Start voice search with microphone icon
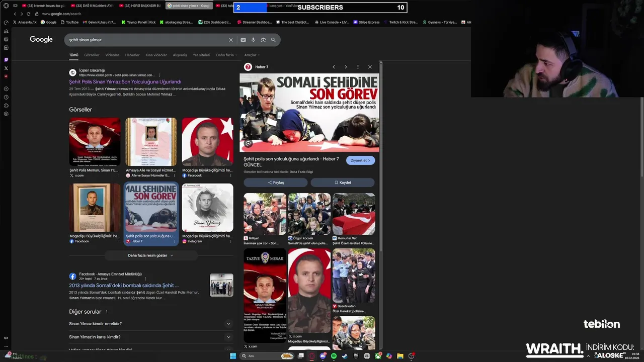The width and height of the screenshot is (644, 362). point(253,40)
